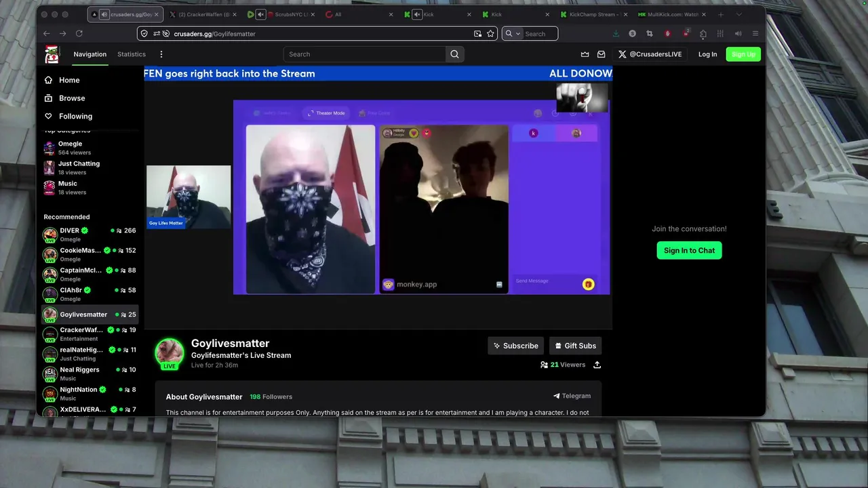
Task: Reload the page with the refresh icon
Action: (x=79, y=33)
